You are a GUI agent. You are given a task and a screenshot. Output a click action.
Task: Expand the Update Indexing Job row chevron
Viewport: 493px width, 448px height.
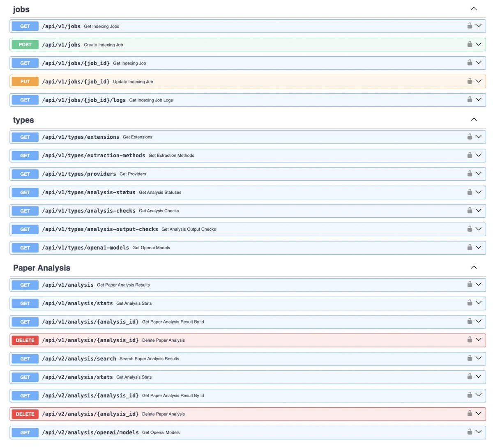tap(479, 81)
